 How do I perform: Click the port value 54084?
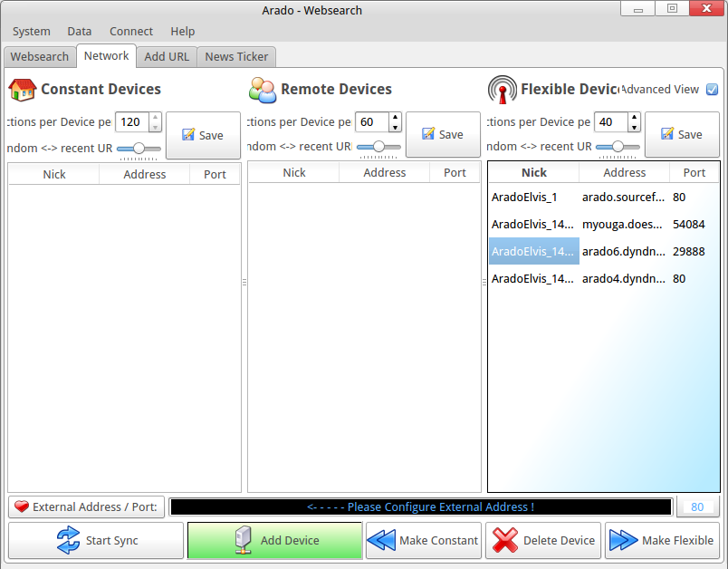tap(688, 225)
